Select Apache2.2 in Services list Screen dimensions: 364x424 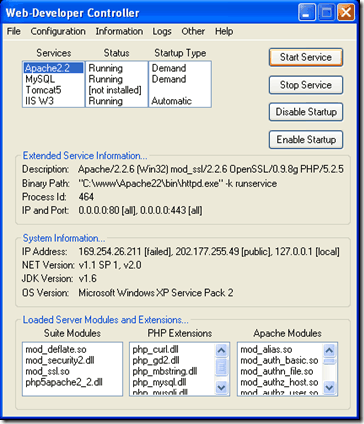click(53, 68)
